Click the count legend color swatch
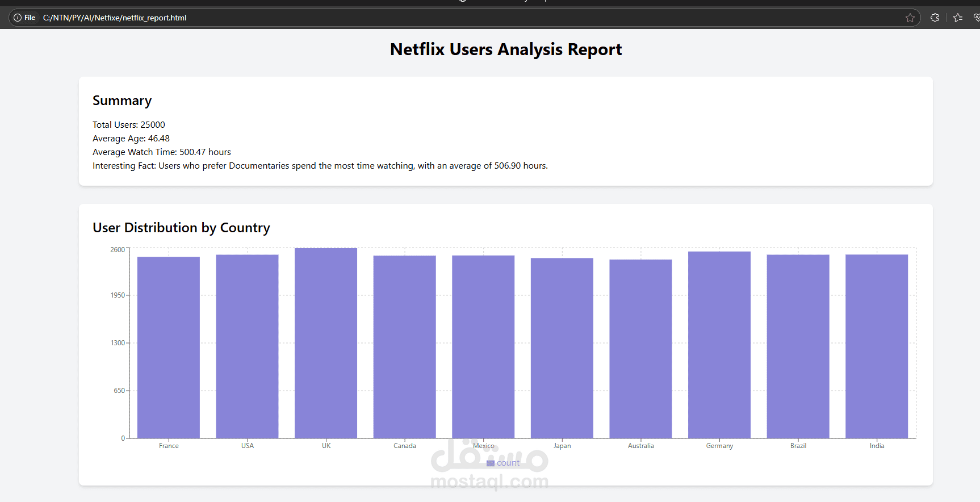 pyautogui.click(x=491, y=463)
